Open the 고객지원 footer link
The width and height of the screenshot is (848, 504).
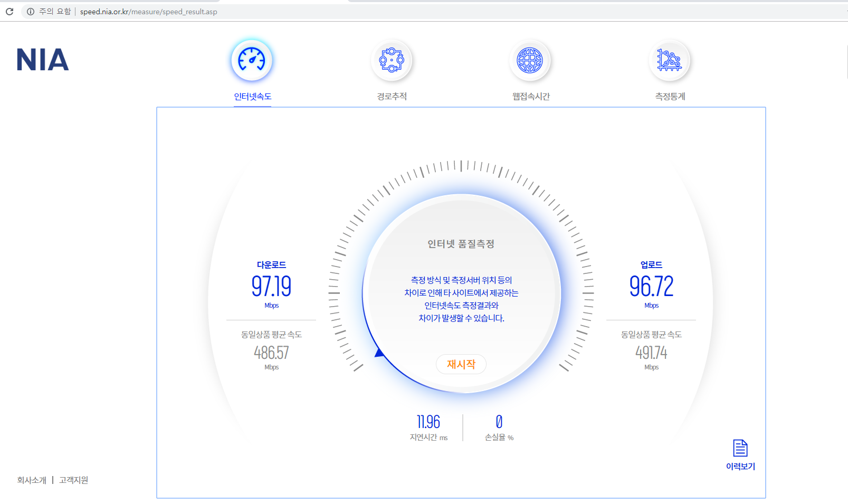click(x=73, y=480)
